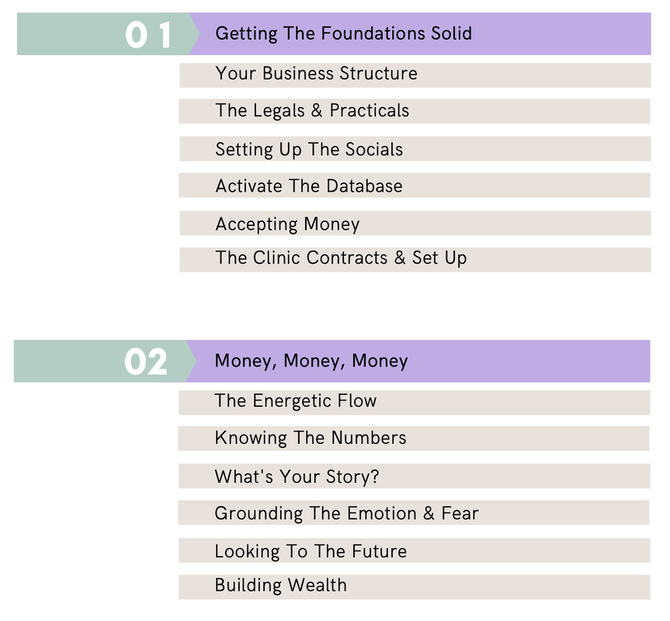The height and width of the screenshot is (621, 670).
Task: Open the Getting The Foundations Solid header
Action: click(344, 34)
